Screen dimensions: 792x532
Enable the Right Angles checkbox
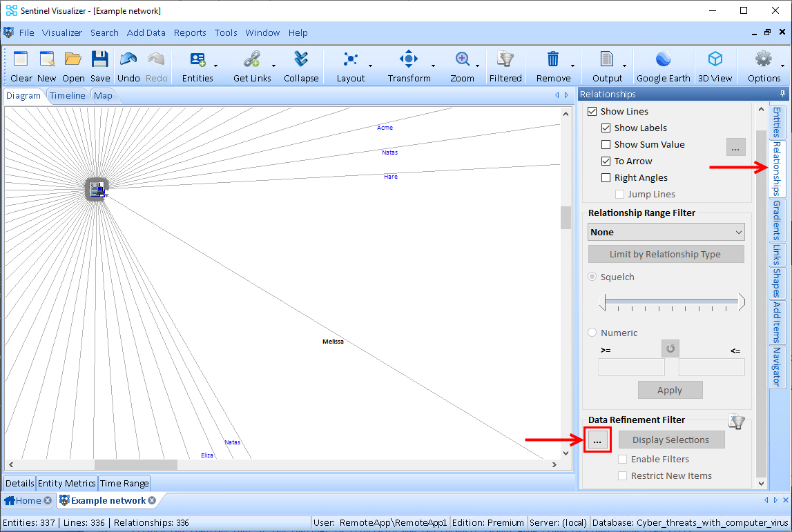(606, 177)
